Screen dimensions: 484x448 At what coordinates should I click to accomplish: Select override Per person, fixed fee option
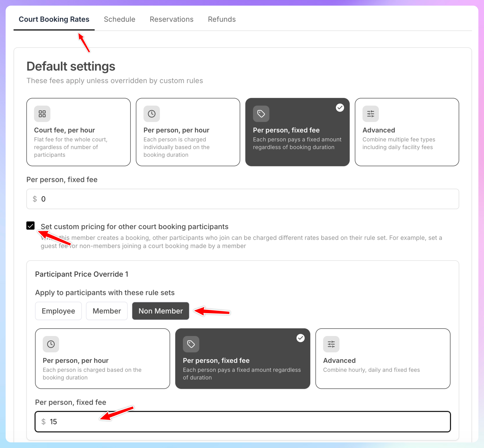(x=243, y=359)
